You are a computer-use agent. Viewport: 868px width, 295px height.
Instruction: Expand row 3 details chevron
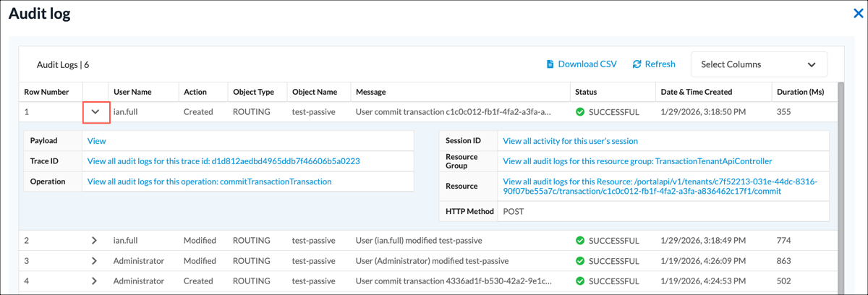[94, 260]
